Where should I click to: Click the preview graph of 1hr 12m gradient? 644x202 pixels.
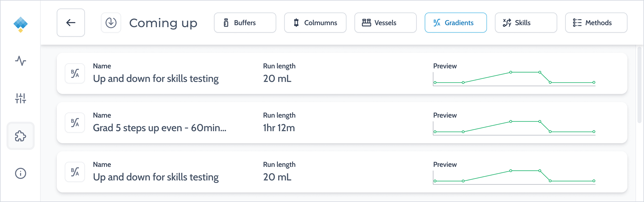(x=514, y=128)
